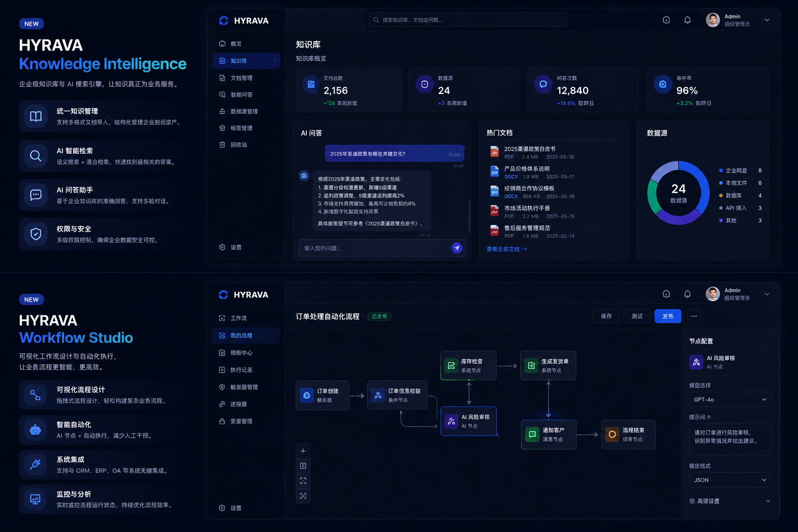This screenshot has width=798, height=532.
Task: Open 连接器 in the workflow sidebar
Action: click(x=246, y=404)
